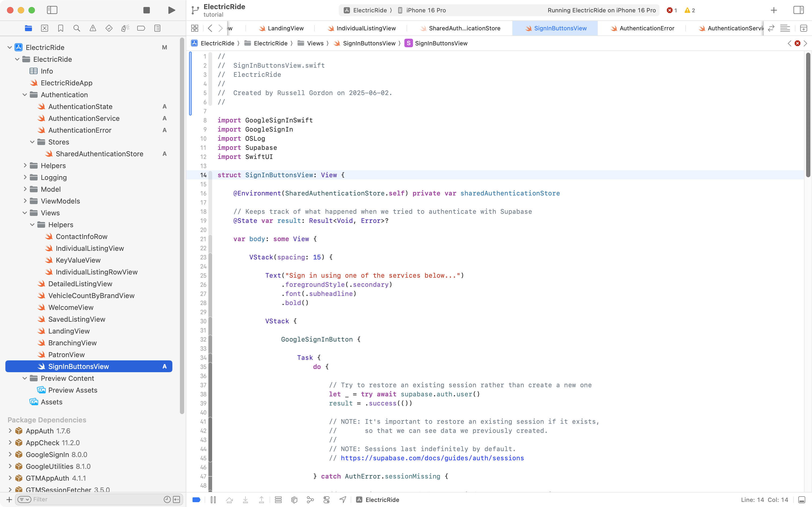Show the Breakpoint navigator
Image resolution: width=812 pixels, height=507 pixels.
tap(141, 28)
